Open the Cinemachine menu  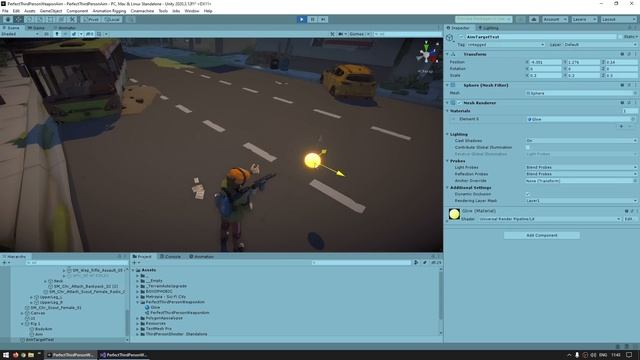pos(142,11)
